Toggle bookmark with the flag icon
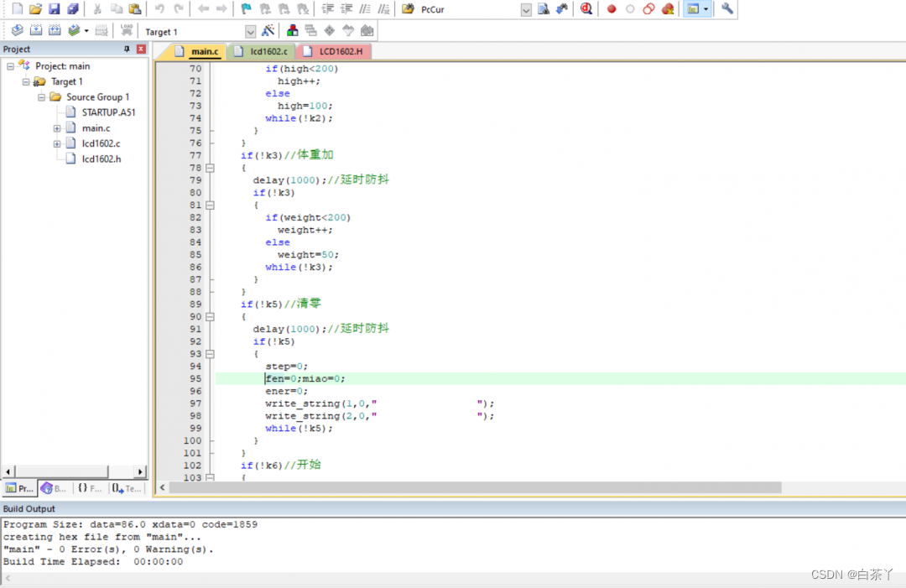The height and width of the screenshot is (588, 906). pyautogui.click(x=246, y=9)
